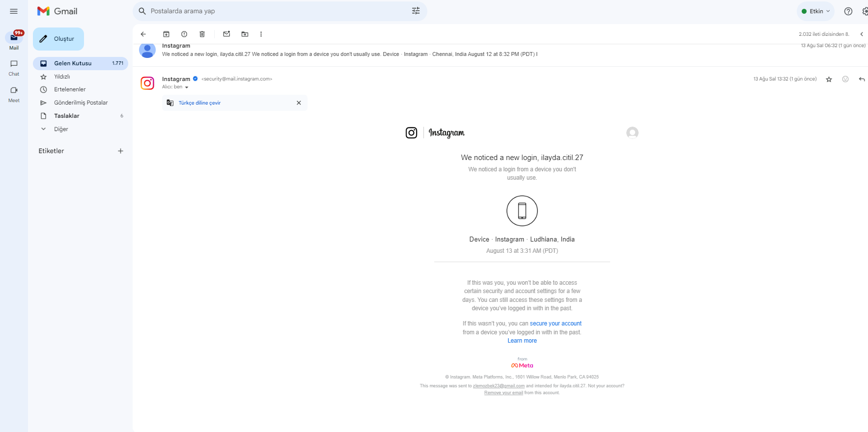The image size is (868, 432).
Task: Open Yıldızlı folder
Action: pos(81,77)
